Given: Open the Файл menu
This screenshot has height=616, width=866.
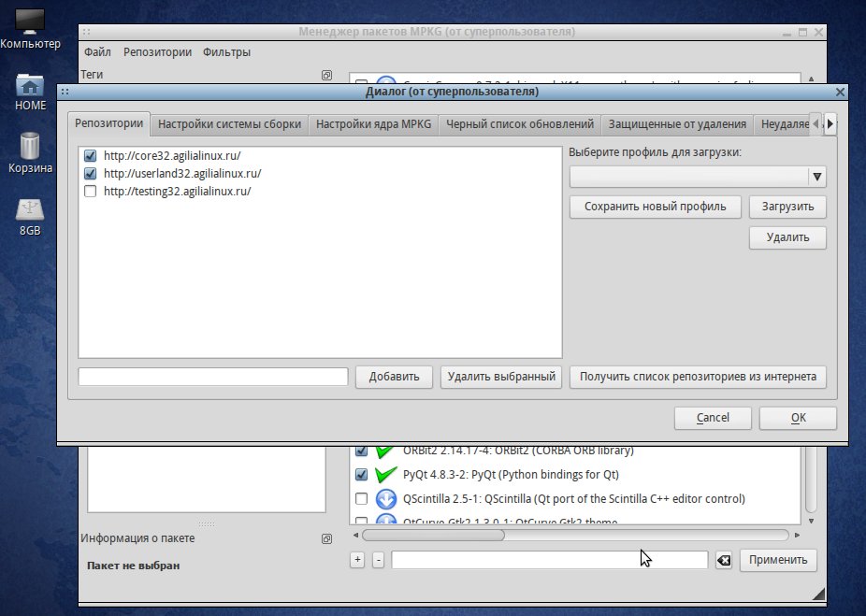Looking at the screenshot, I should click(x=97, y=52).
